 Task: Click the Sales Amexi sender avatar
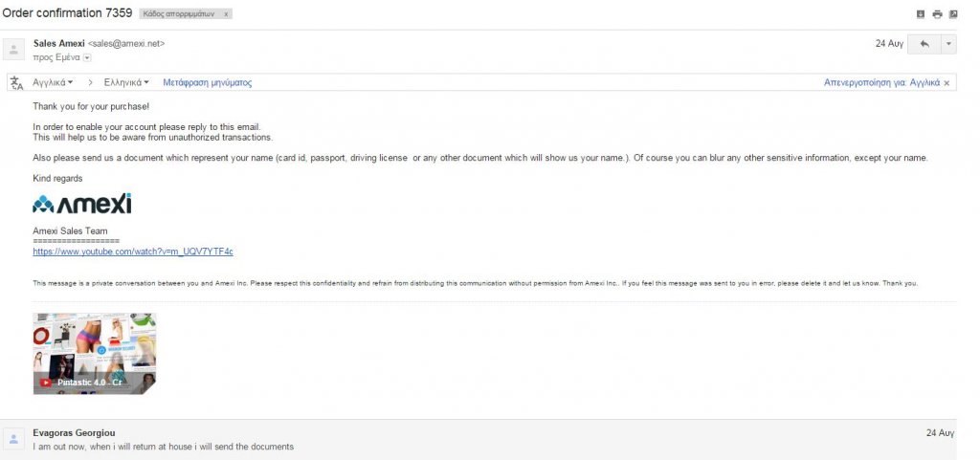tap(14, 49)
